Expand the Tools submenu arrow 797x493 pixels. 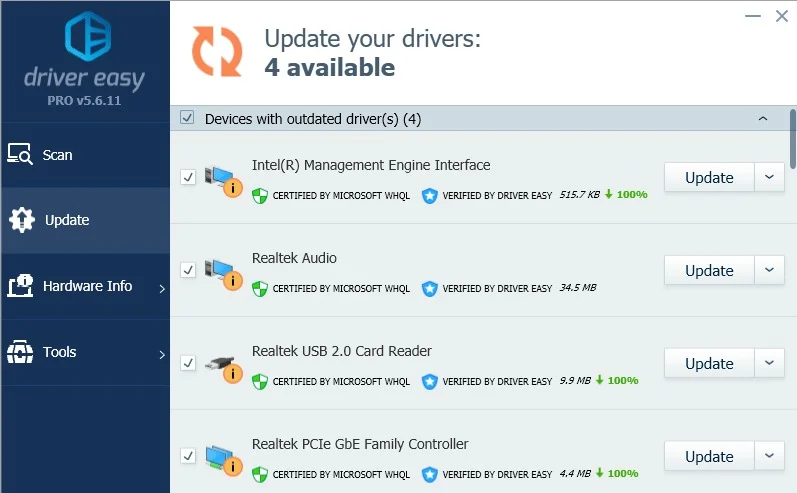(x=162, y=355)
